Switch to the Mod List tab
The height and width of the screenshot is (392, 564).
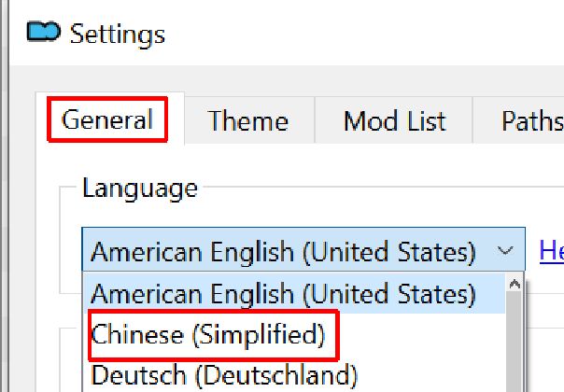pos(394,120)
